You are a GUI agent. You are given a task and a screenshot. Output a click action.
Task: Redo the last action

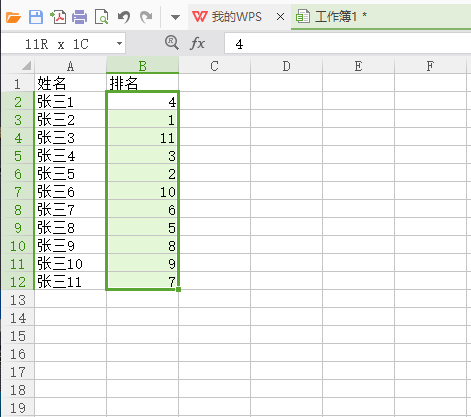[146, 17]
